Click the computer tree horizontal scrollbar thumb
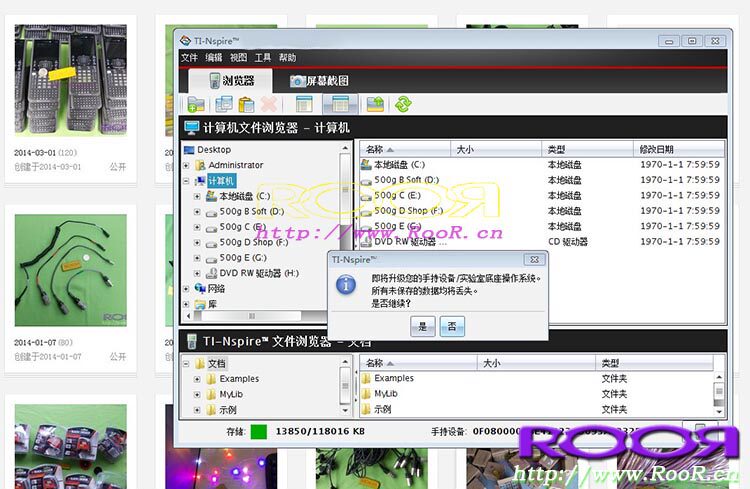750x489 pixels. pyautogui.click(x=252, y=316)
